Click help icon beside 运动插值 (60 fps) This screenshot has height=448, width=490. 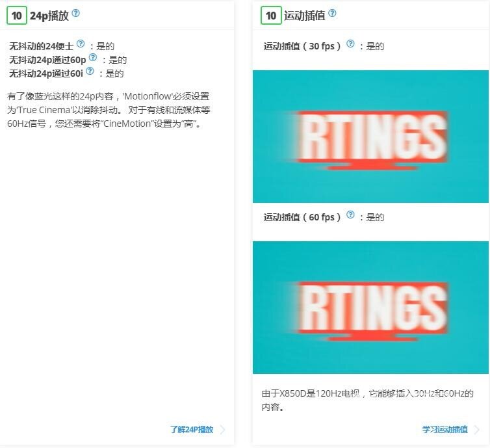(351, 215)
